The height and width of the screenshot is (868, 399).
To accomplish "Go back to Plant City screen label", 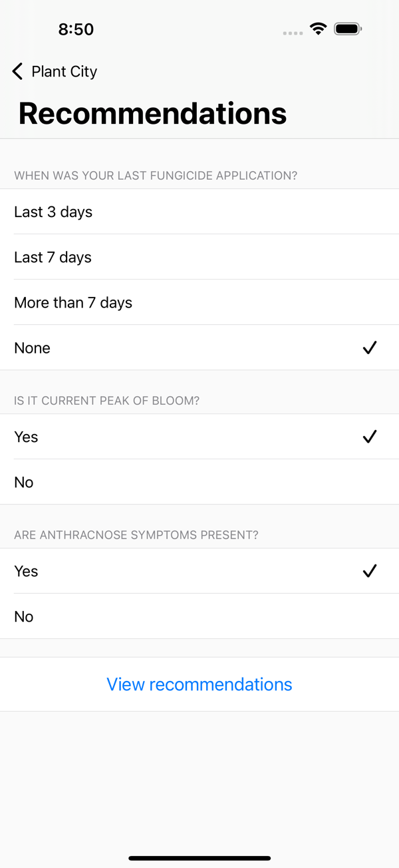I will point(65,71).
